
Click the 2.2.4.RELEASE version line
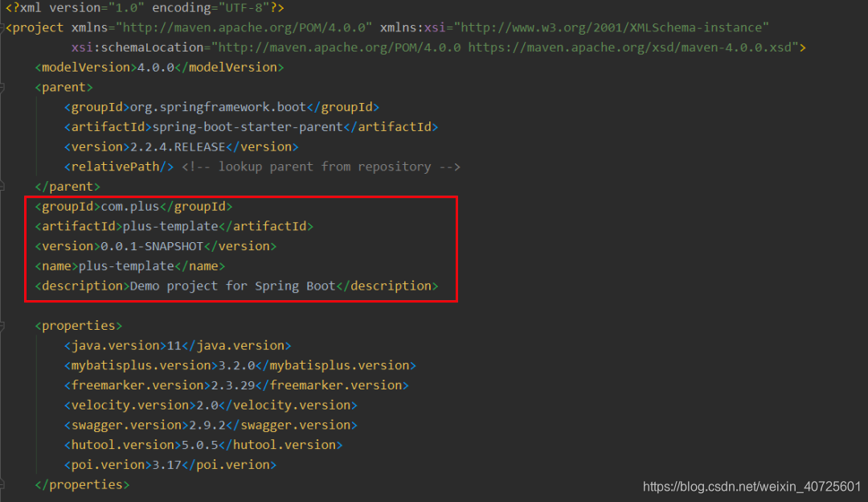(181, 147)
